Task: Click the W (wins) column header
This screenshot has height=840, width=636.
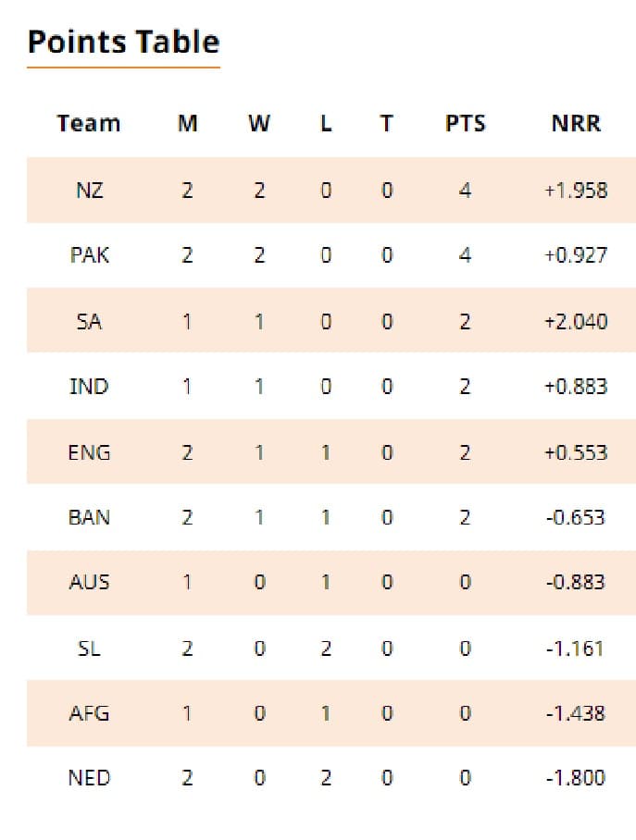Action: 259,123
